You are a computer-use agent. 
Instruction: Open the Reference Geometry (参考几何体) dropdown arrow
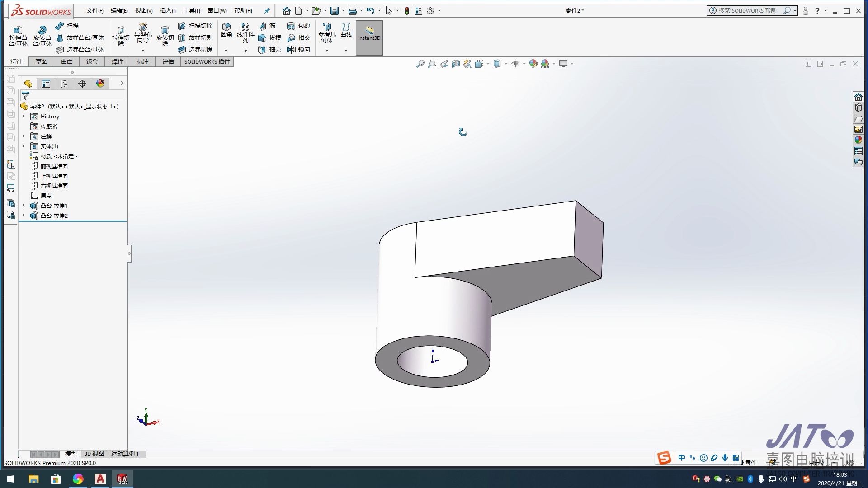(327, 51)
